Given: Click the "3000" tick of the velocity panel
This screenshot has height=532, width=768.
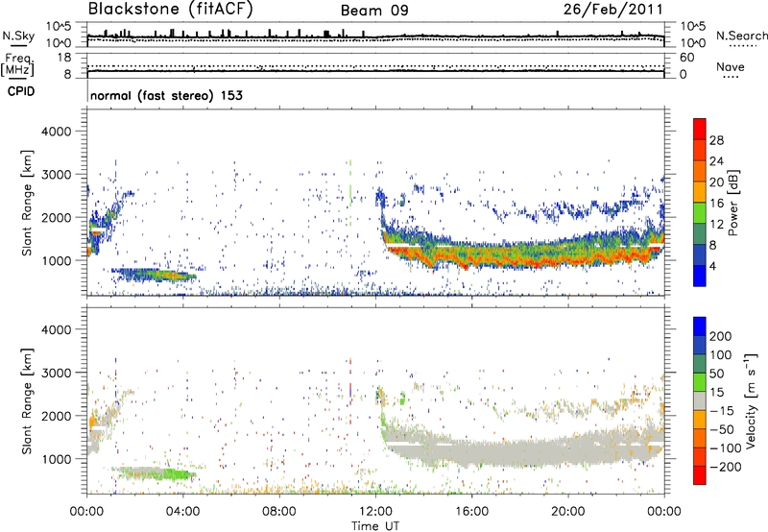Looking at the screenshot, I should [56, 373].
